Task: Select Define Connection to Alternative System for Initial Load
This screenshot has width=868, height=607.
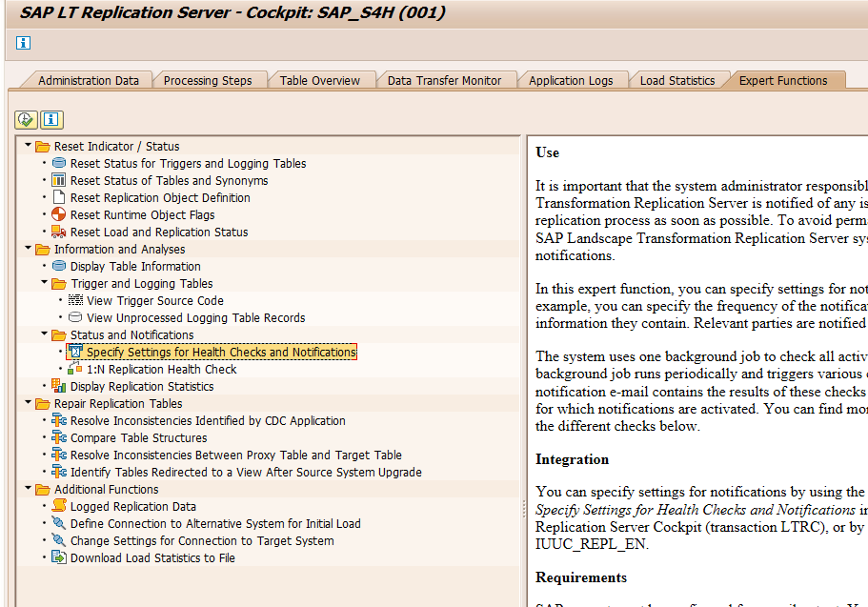Action: pyautogui.click(x=215, y=524)
